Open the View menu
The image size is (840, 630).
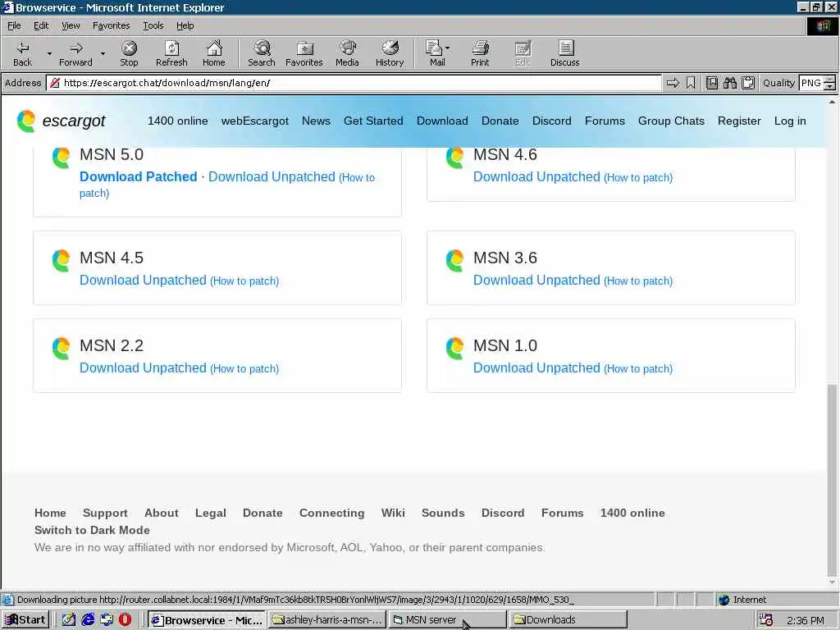tap(71, 25)
